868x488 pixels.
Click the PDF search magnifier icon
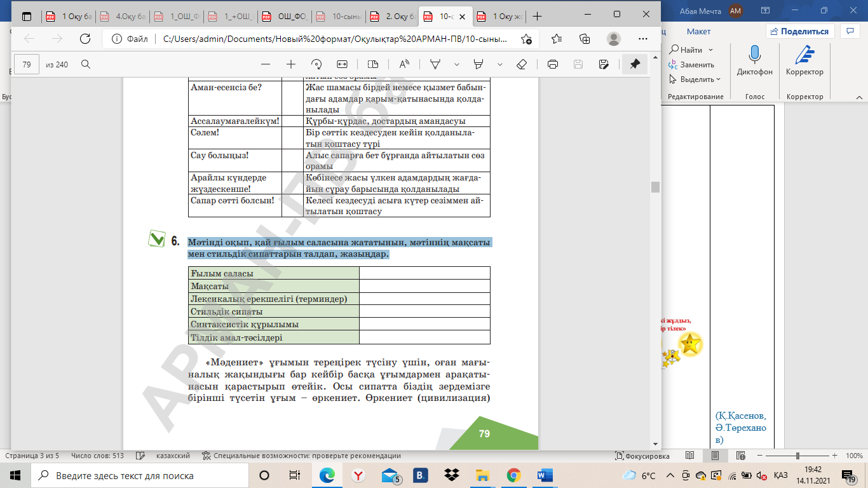pos(85,64)
